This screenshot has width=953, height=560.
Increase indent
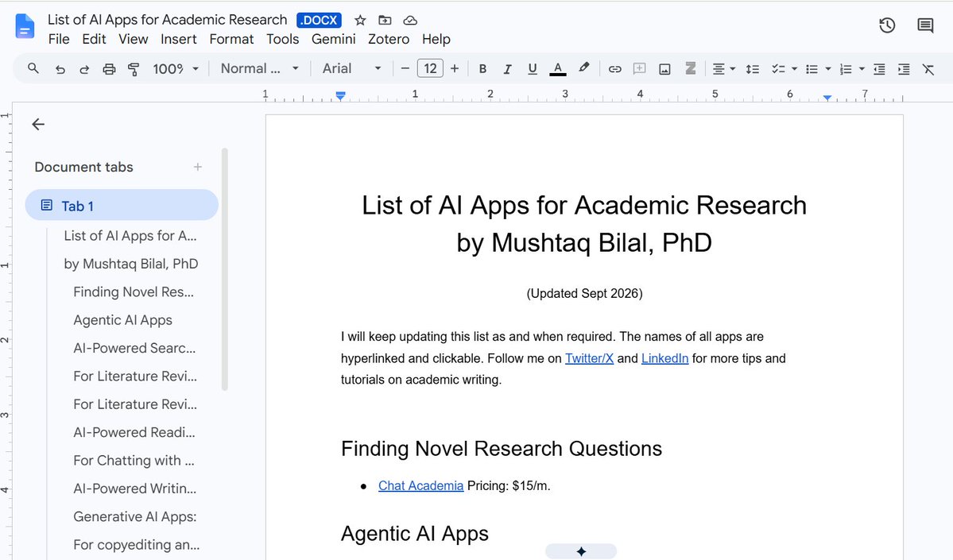tap(904, 69)
